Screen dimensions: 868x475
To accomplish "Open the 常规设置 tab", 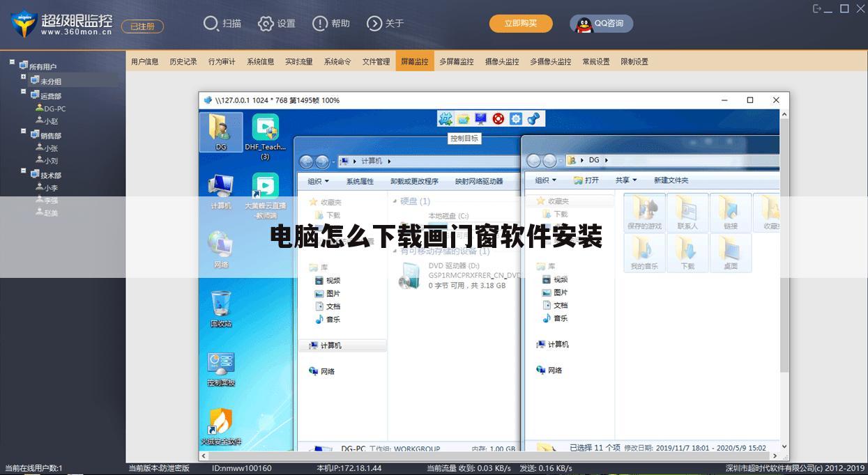I will coord(596,61).
